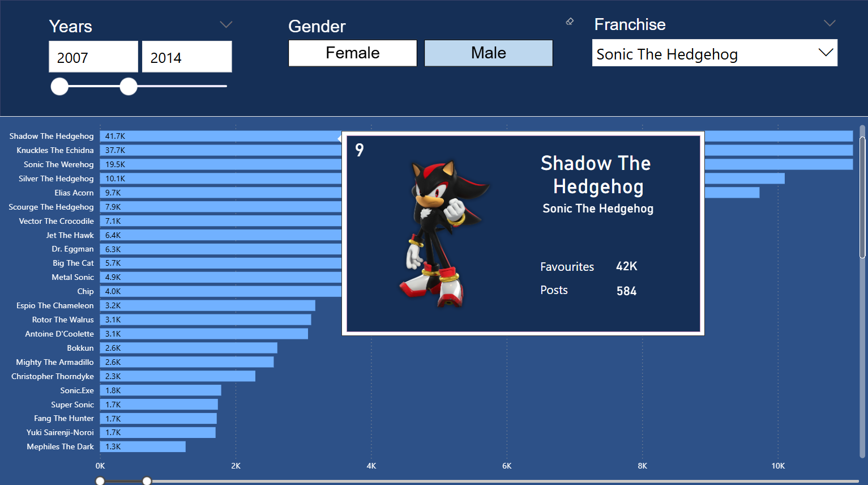Select Knuckles The Echidna bar
This screenshot has width=868, height=485.
[x=476, y=150]
